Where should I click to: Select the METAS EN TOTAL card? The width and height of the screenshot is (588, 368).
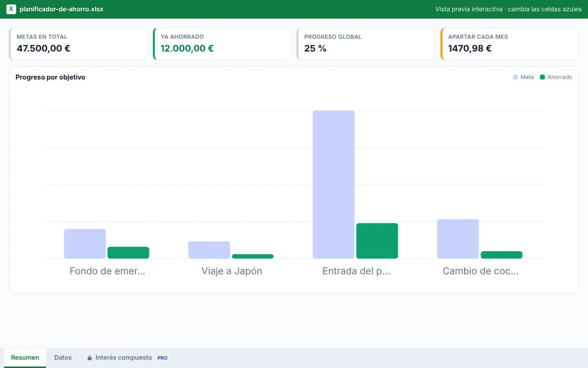tap(78, 44)
